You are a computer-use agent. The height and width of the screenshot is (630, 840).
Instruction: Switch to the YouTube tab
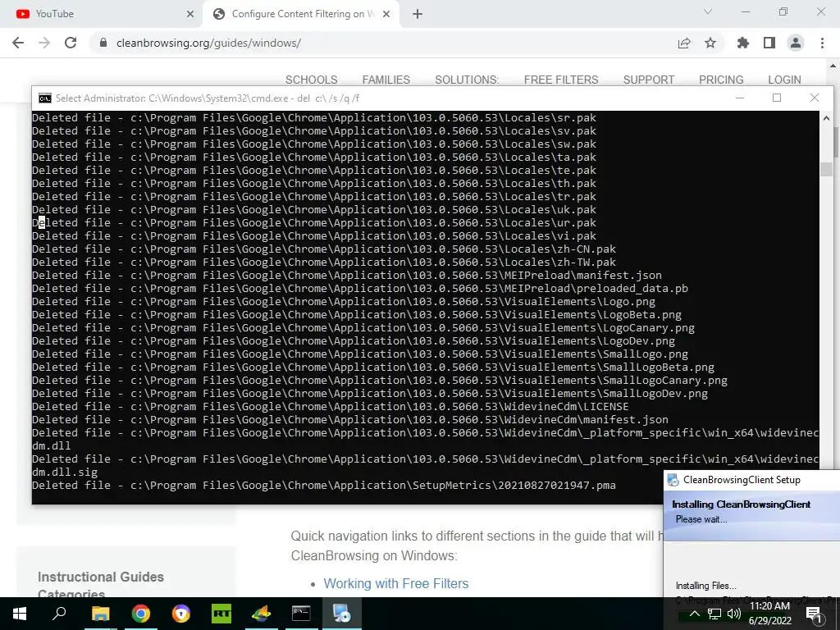(102, 15)
